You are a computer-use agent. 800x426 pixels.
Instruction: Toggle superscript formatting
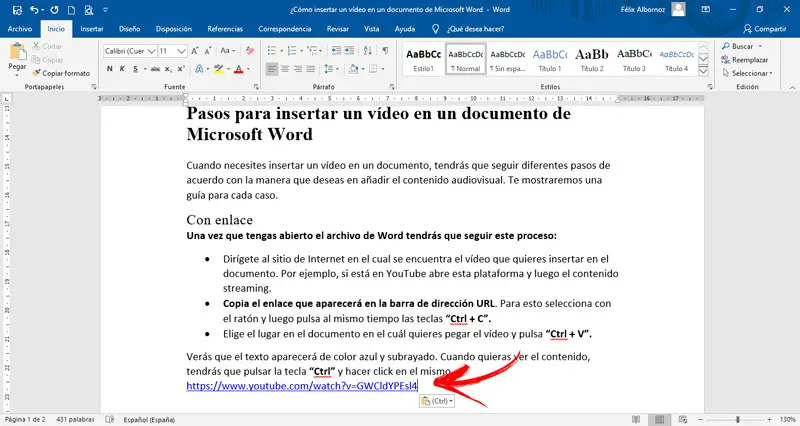pos(181,68)
